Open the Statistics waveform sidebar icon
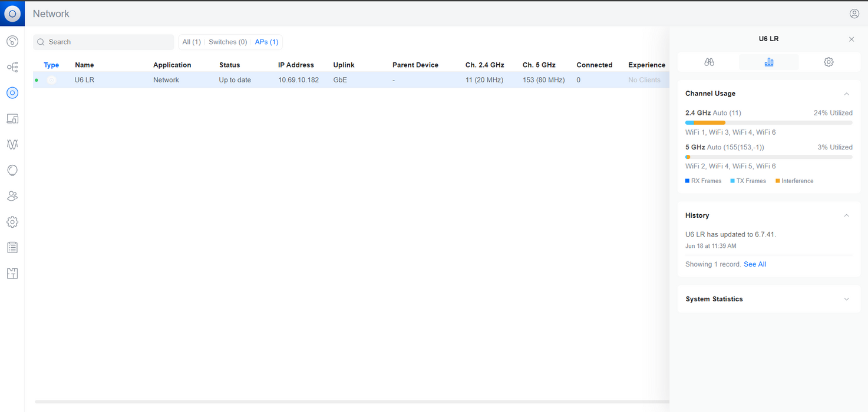Viewport: 868px width, 412px height. click(x=12, y=144)
